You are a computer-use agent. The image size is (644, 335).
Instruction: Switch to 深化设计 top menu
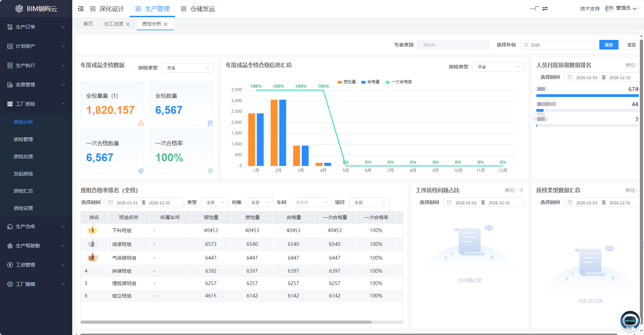107,9
